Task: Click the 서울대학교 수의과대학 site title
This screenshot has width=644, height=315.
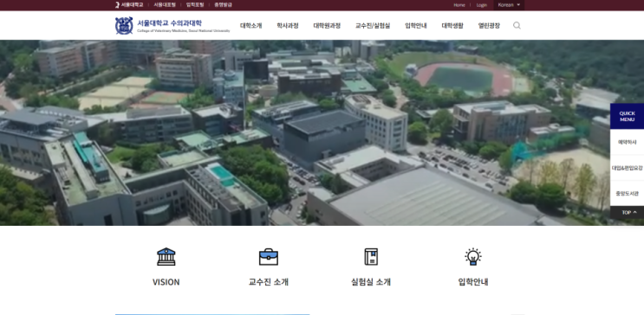Action: coord(169,23)
